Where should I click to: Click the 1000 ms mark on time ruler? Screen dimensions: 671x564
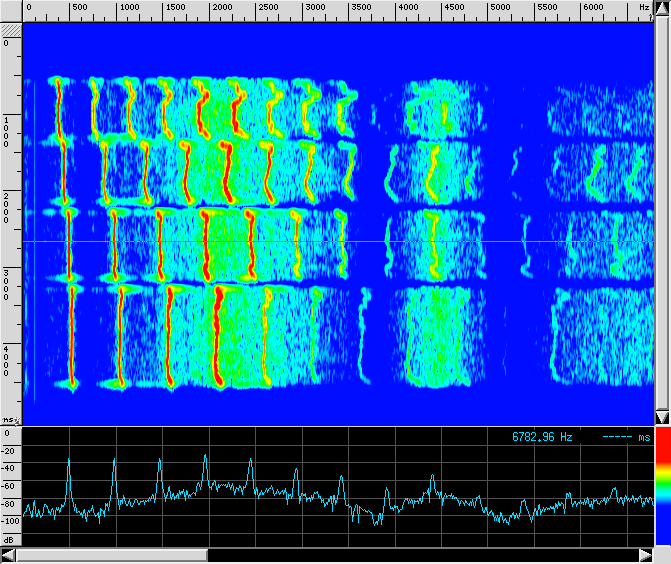8,132
